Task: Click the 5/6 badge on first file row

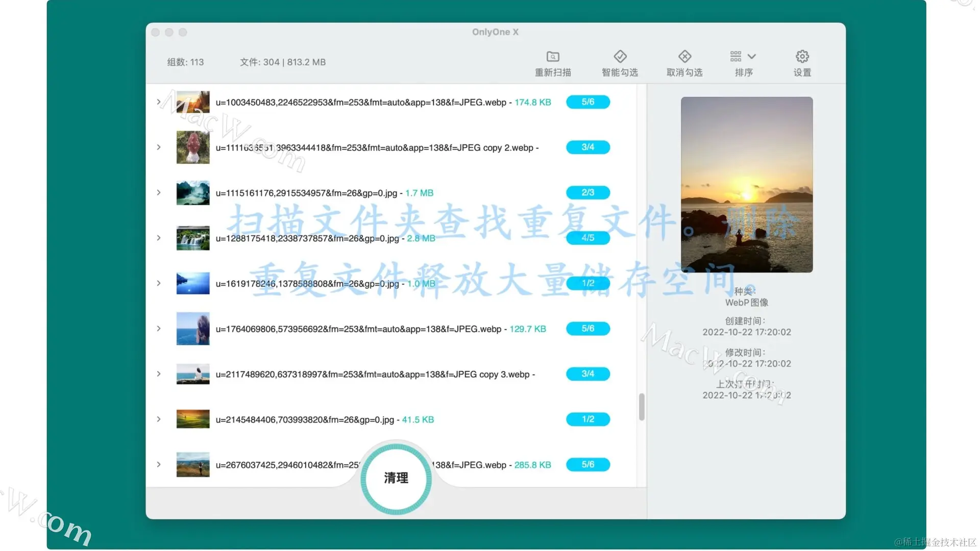Action: [x=587, y=102]
